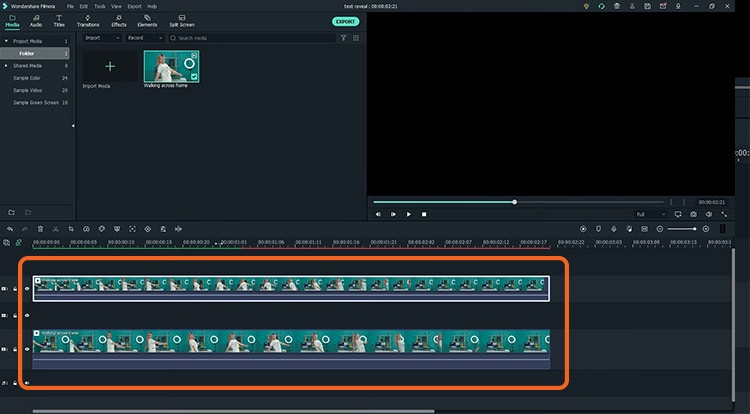Click the add track manager icon
The image size is (750, 414).
pyautogui.click(x=6, y=243)
